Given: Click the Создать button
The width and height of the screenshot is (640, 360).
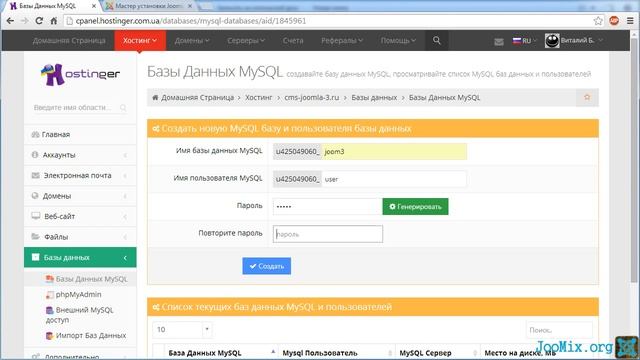Looking at the screenshot, I should 267,266.
